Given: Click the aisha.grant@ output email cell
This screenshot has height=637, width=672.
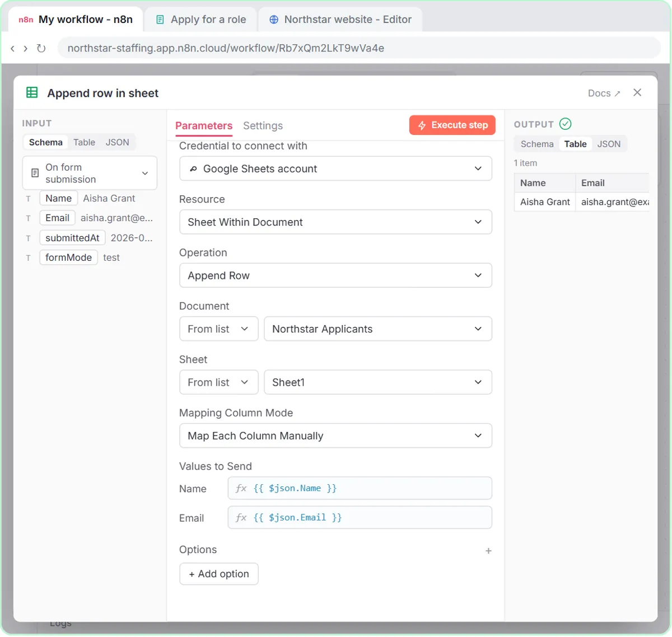Looking at the screenshot, I should click(613, 202).
